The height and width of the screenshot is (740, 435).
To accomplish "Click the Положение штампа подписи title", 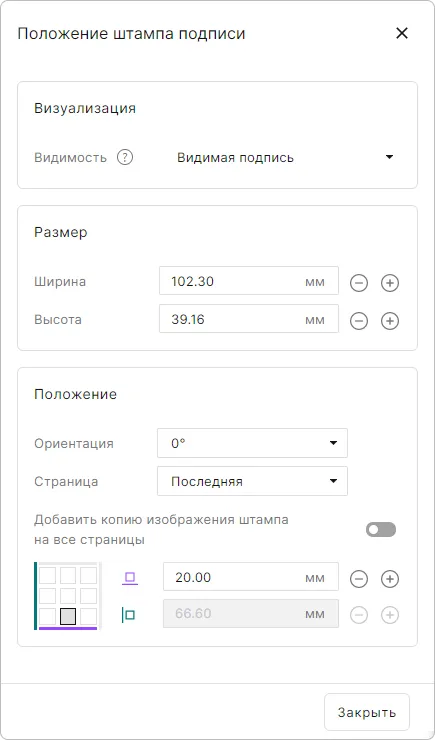I will point(131,34).
